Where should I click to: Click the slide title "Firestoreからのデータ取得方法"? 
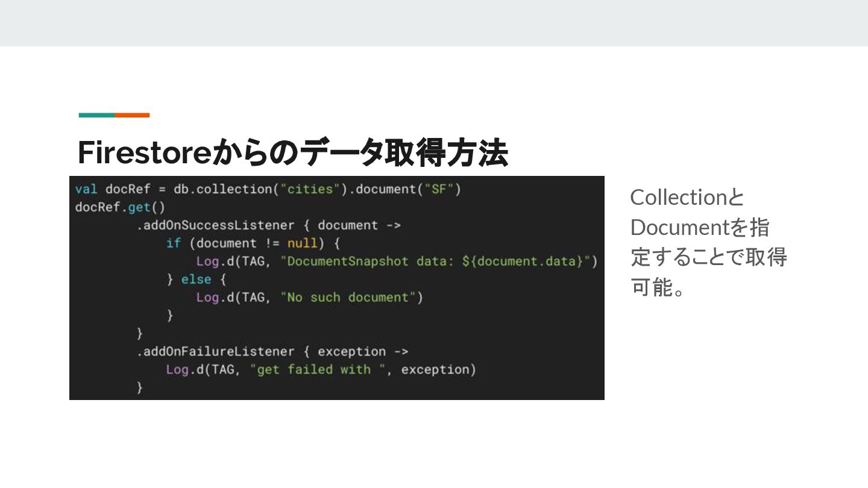[x=293, y=153]
